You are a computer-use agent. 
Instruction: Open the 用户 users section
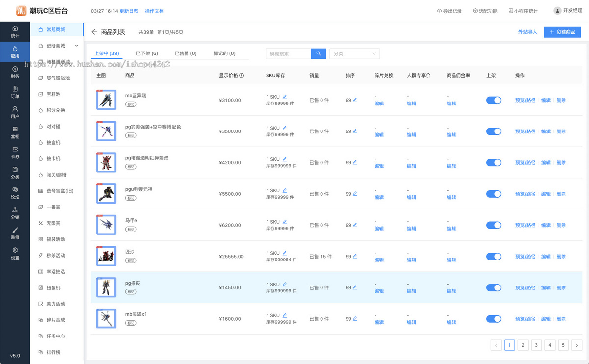click(x=15, y=112)
